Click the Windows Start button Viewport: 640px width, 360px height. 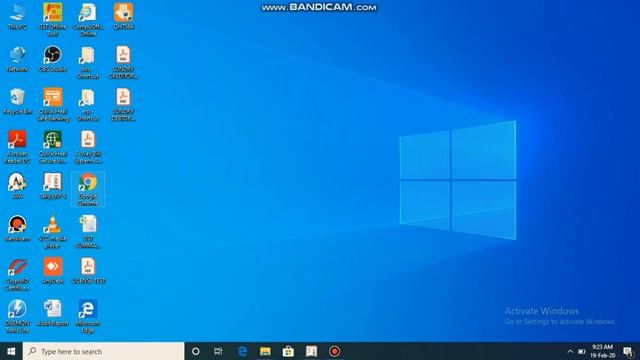[11, 351]
